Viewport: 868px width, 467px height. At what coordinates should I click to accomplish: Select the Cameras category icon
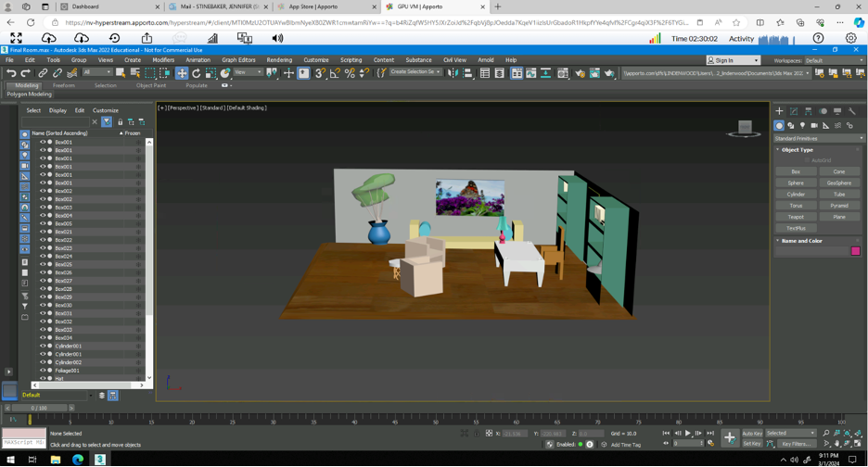814,125
